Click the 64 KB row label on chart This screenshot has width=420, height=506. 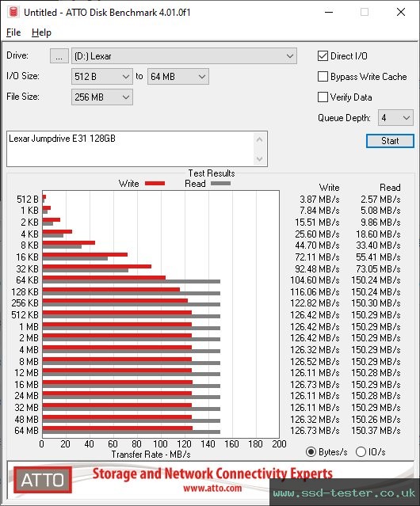27,280
